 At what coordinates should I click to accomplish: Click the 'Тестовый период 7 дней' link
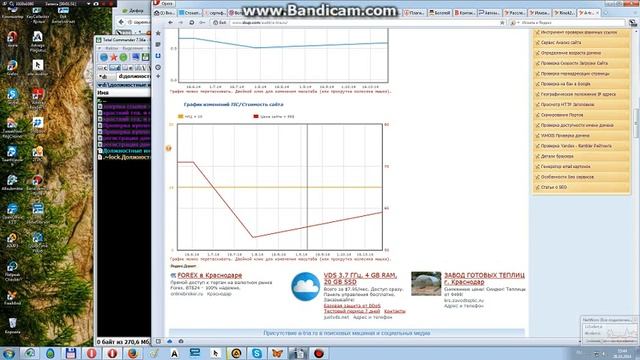[351, 311]
